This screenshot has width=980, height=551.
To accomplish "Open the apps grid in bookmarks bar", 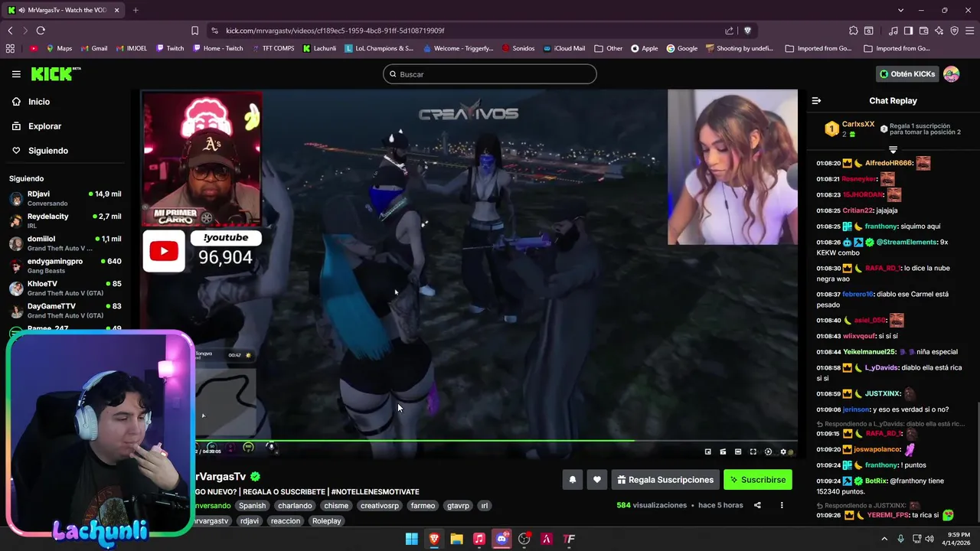I will coord(10,48).
